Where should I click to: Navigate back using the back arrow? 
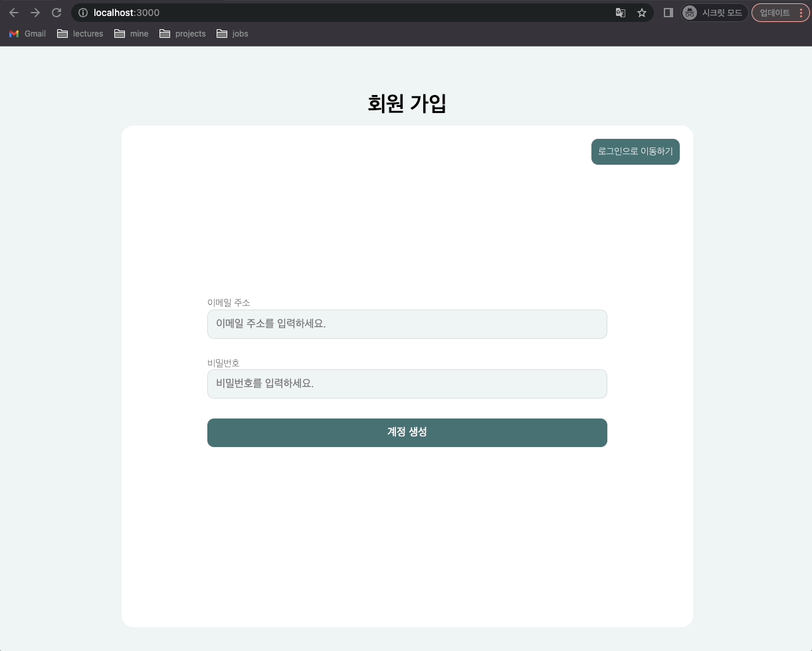pos(13,13)
